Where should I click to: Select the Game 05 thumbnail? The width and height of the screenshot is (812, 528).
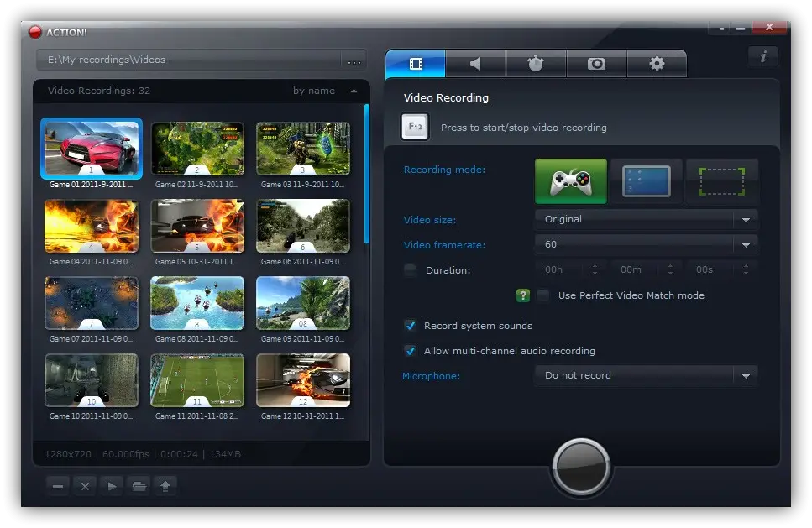pyautogui.click(x=197, y=226)
